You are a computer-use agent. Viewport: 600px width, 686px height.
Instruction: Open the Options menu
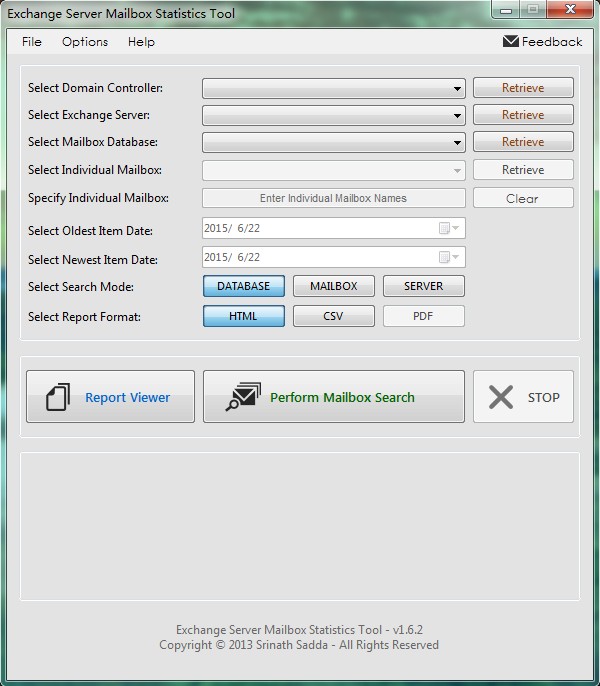(x=85, y=42)
